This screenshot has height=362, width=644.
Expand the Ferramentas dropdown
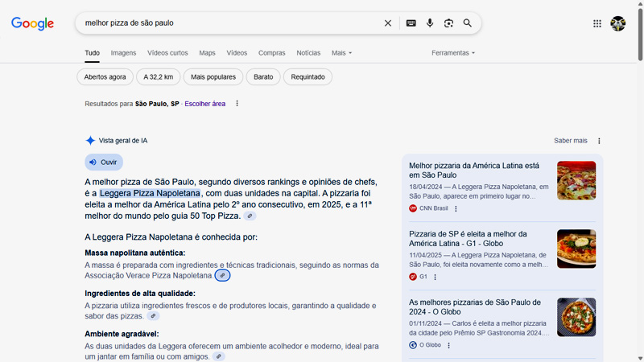coord(453,53)
